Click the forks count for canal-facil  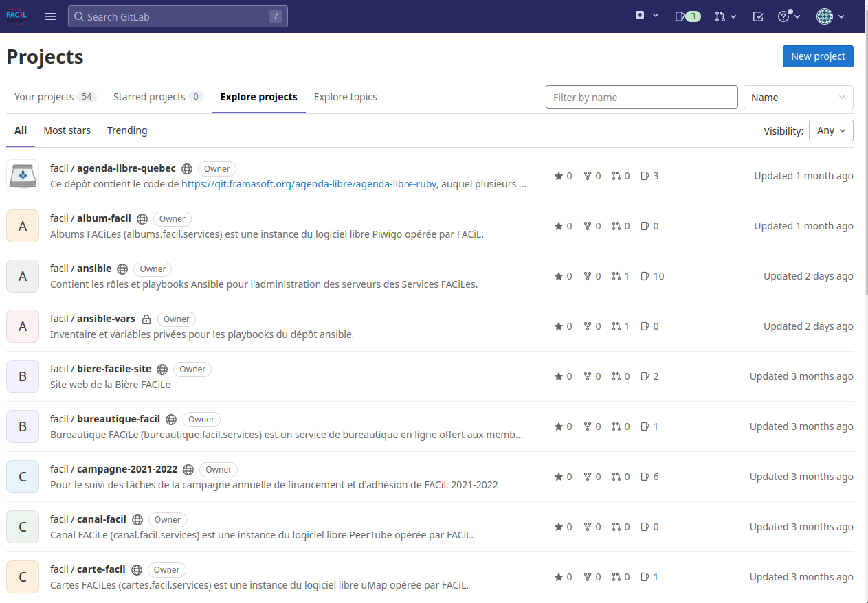(x=592, y=527)
